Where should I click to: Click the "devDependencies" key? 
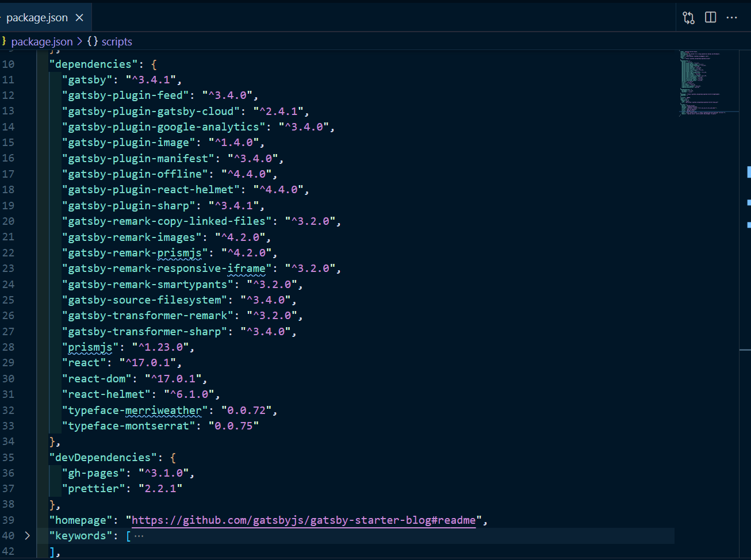point(104,458)
